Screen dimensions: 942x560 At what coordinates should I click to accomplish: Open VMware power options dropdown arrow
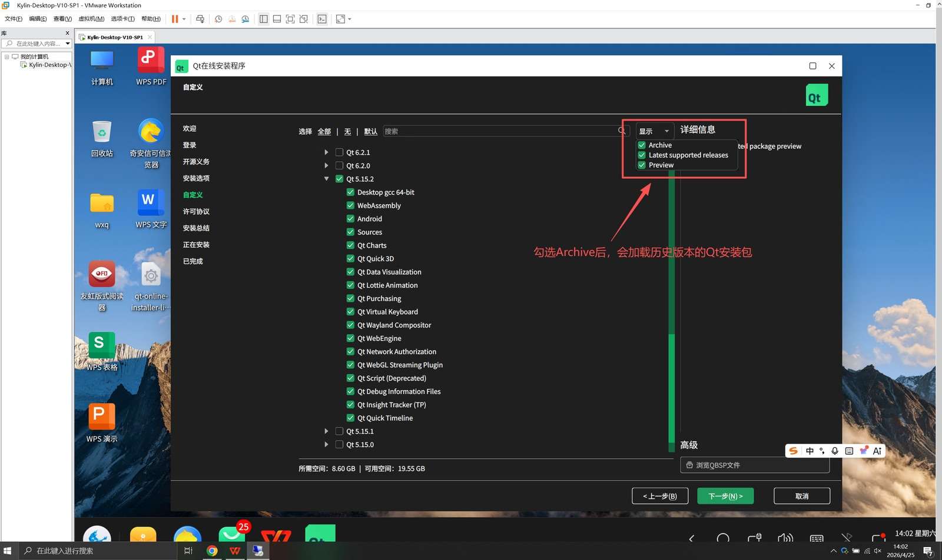tap(184, 19)
